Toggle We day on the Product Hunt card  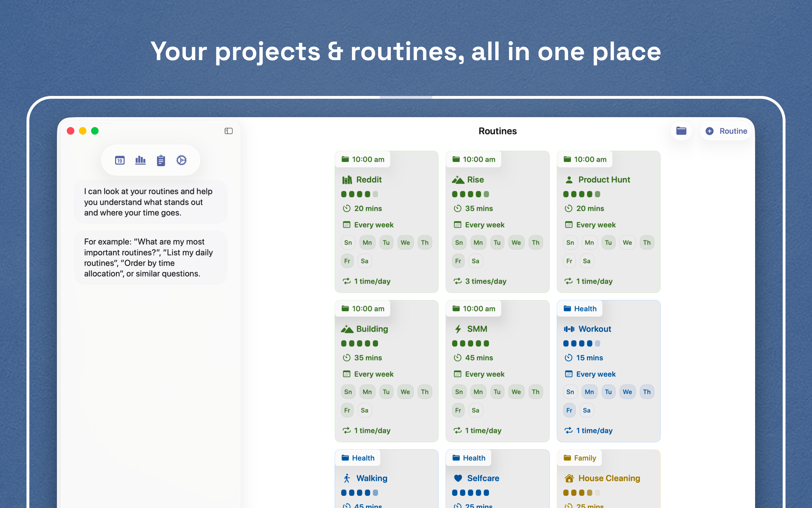(x=627, y=243)
